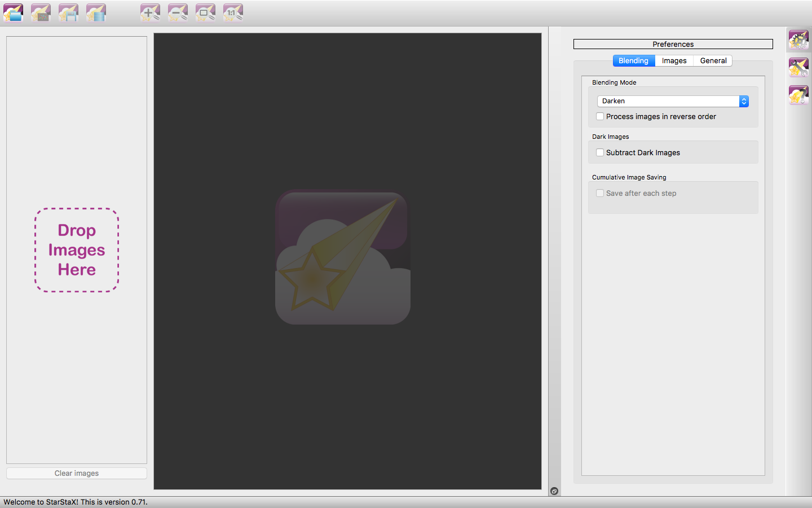Click the Save floppy disk icon
Viewport: 812px width, 508px height.
click(x=68, y=12)
